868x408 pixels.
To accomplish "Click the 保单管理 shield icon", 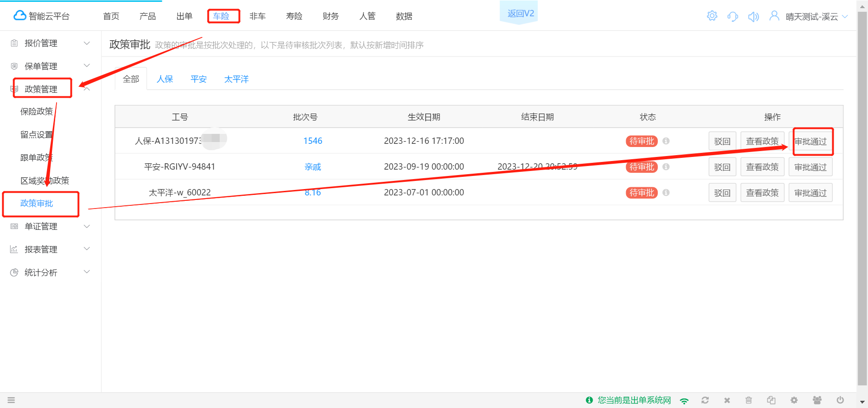I will [14, 66].
